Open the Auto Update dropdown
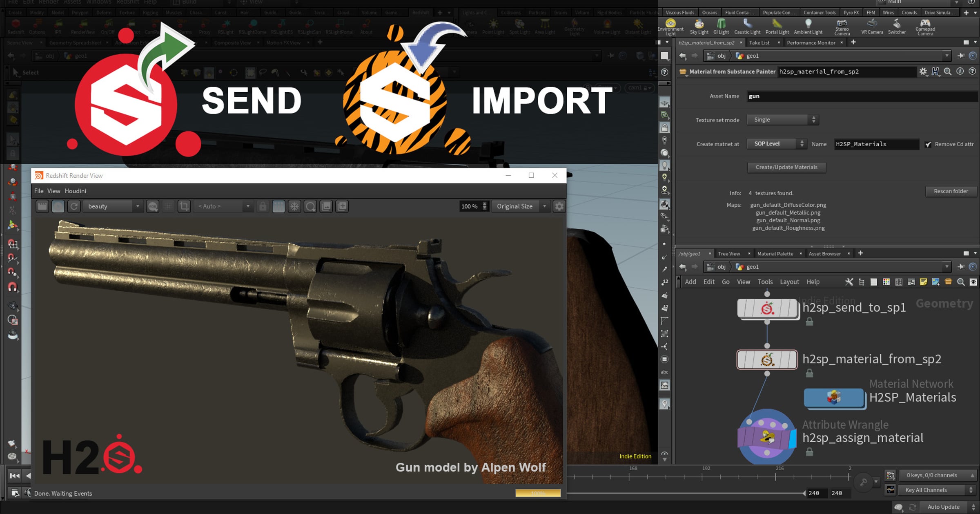The height and width of the screenshot is (514, 980). pos(950,507)
